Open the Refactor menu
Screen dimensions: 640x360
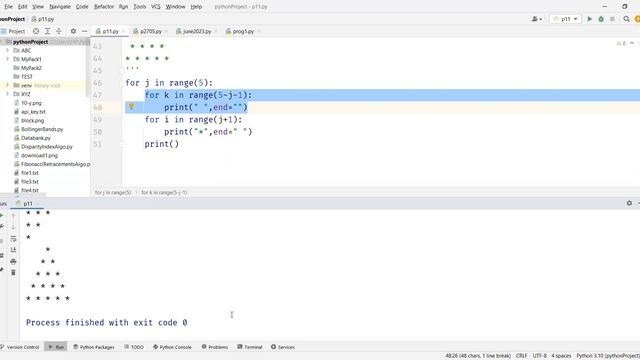pyautogui.click(x=104, y=7)
